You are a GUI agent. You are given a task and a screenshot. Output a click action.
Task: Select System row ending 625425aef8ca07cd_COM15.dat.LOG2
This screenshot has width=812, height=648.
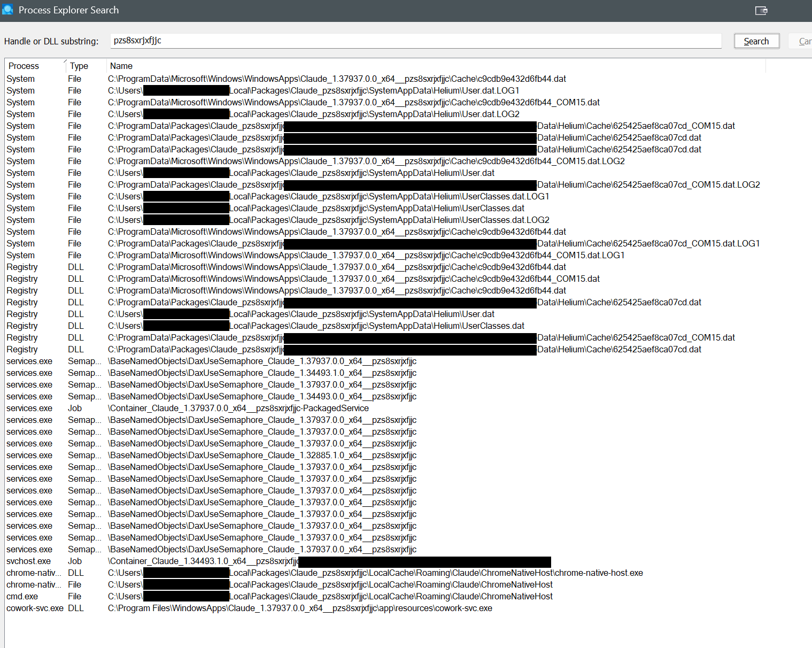[385, 184]
